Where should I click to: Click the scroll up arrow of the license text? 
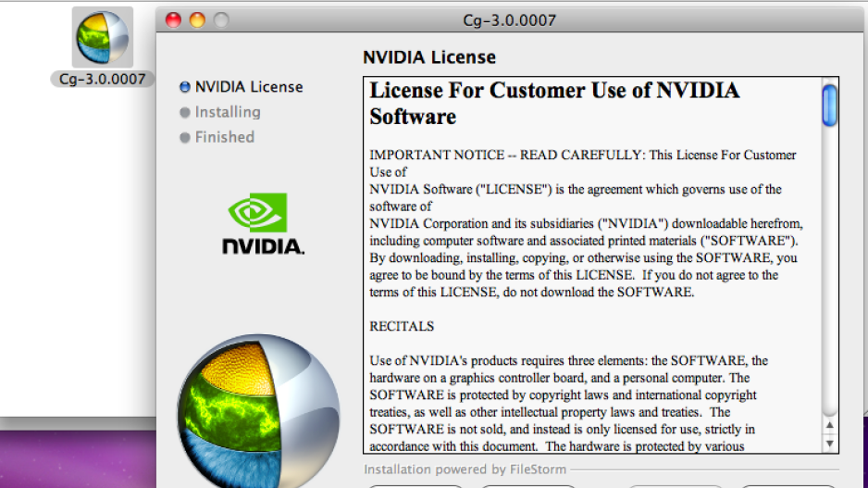point(829,425)
